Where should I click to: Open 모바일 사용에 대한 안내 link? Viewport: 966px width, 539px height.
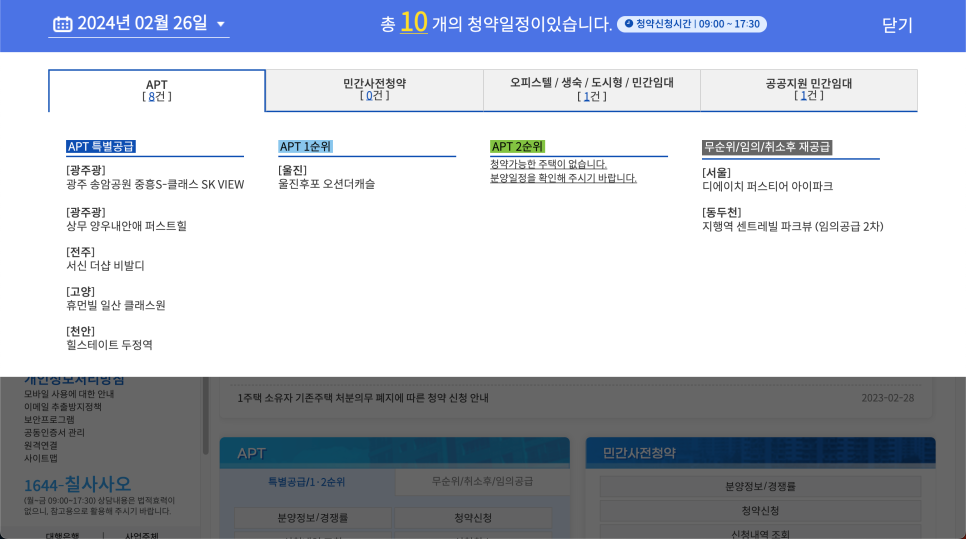(69, 394)
